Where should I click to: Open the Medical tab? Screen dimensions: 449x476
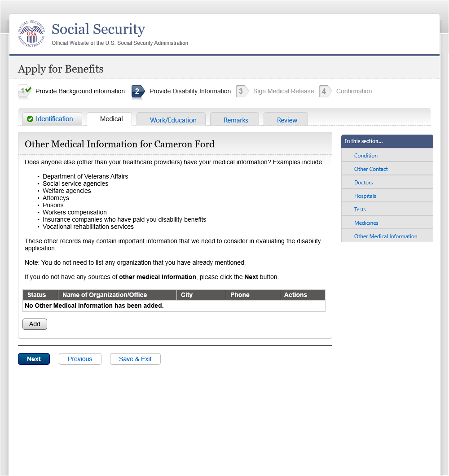click(111, 119)
